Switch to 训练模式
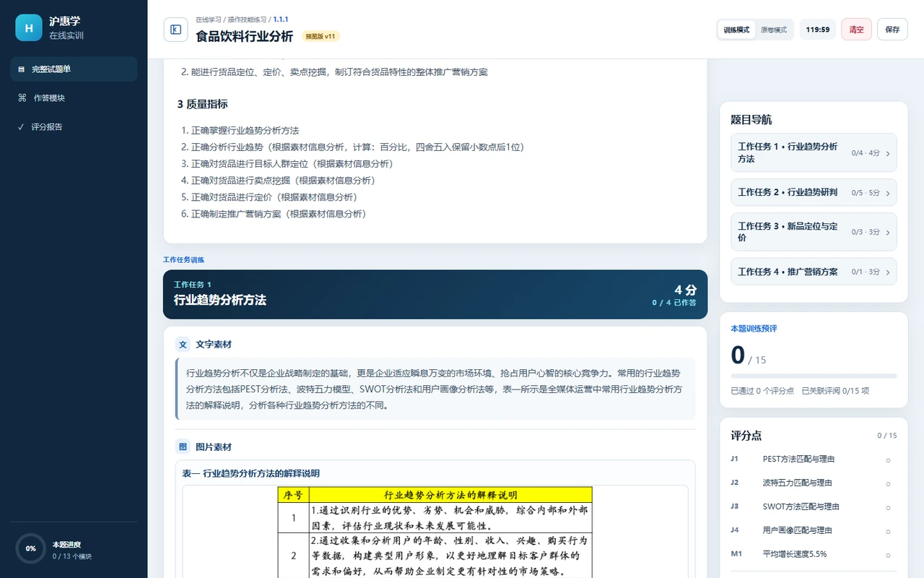Image resolution: width=924 pixels, height=578 pixels. (737, 30)
